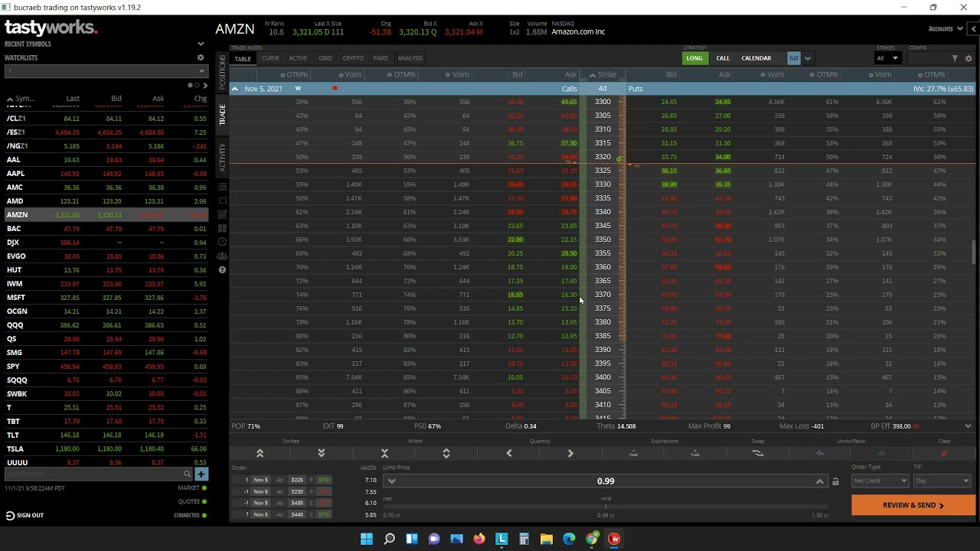Search symbols with magnifier icon
Viewport: 980px width, 551px height.
pos(187,474)
